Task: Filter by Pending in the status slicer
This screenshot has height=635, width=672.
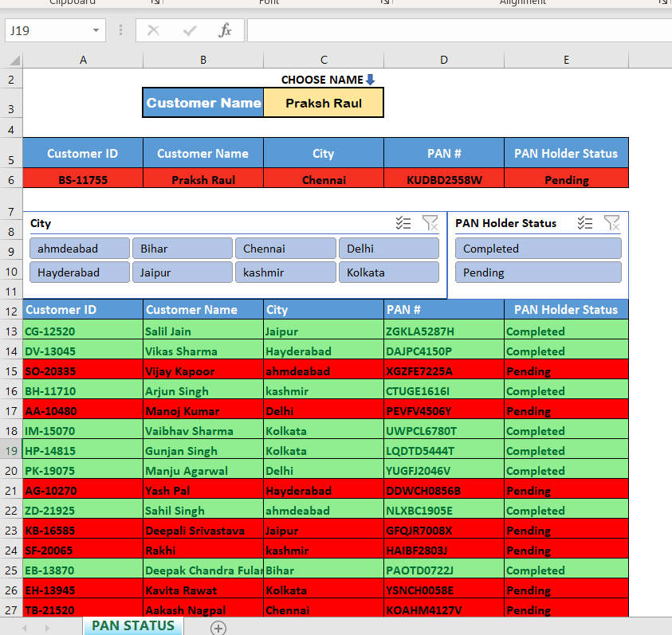Action: (538, 272)
